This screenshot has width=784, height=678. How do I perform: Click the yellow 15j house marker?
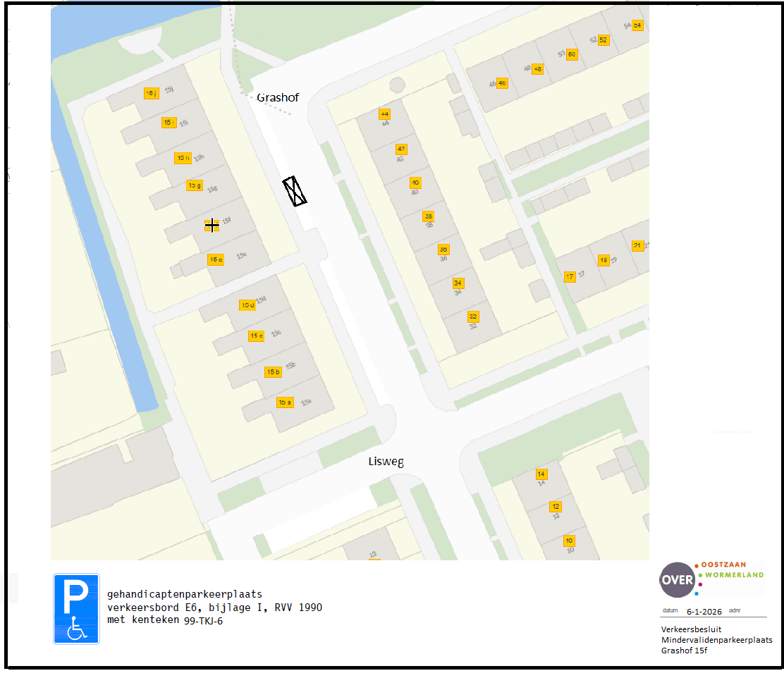coord(151,94)
